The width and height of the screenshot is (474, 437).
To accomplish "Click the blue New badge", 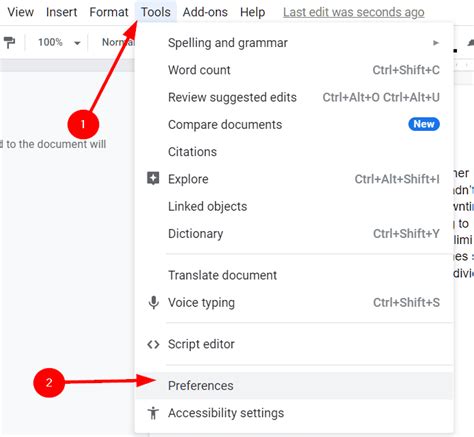I will 424,124.
